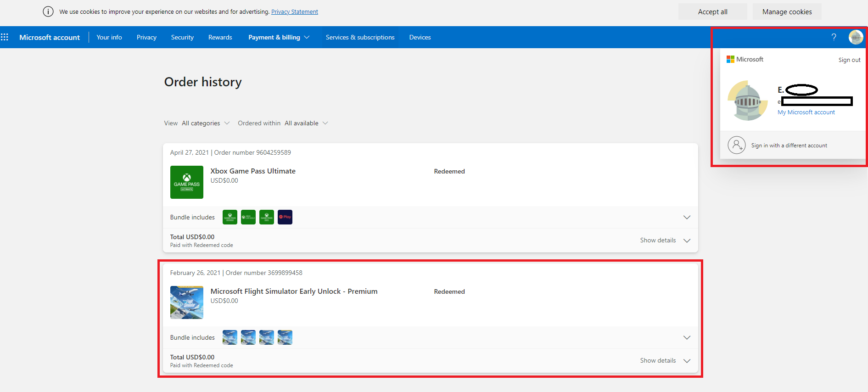Click the cookie banner info icon

coord(48,11)
